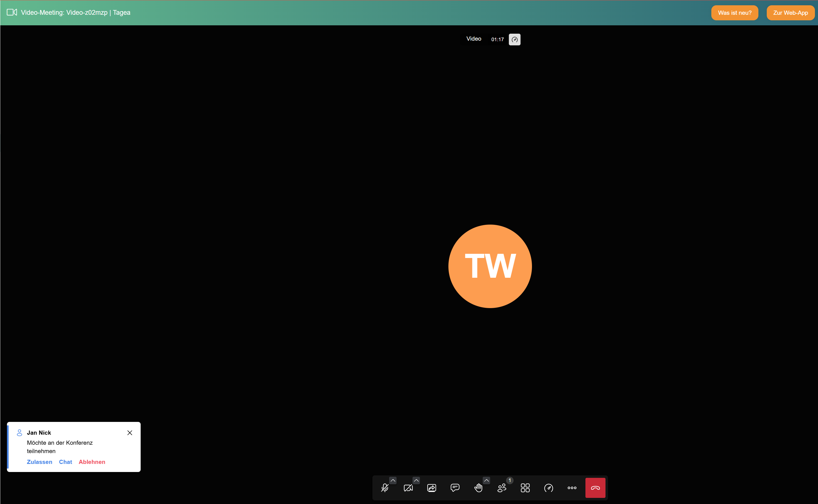Toggle tile view layout
The image size is (818, 504).
(525, 488)
